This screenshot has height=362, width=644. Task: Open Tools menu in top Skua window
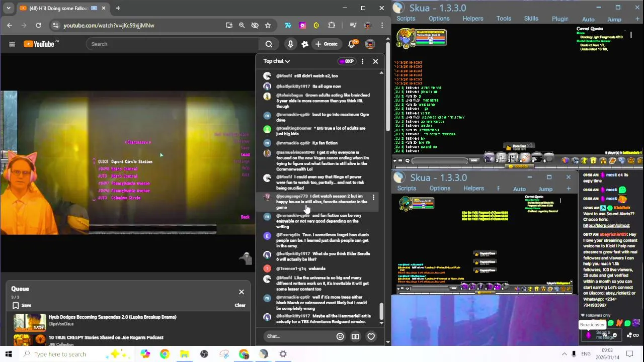click(504, 19)
